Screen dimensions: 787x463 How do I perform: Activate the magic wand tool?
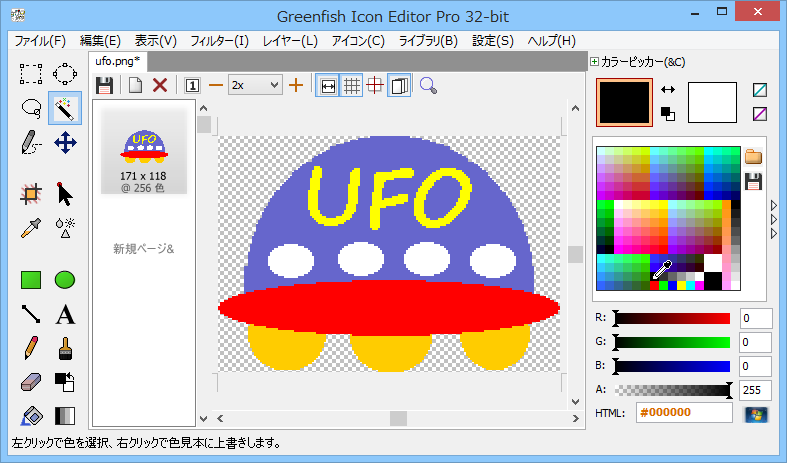click(65, 108)
